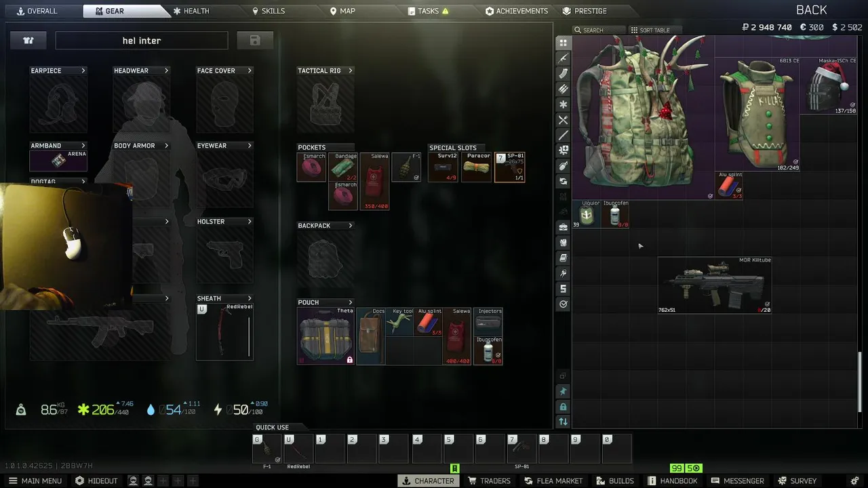Toggle the stash swap arrows icon
The image size is (868, 488).
(x=563, y=422)
